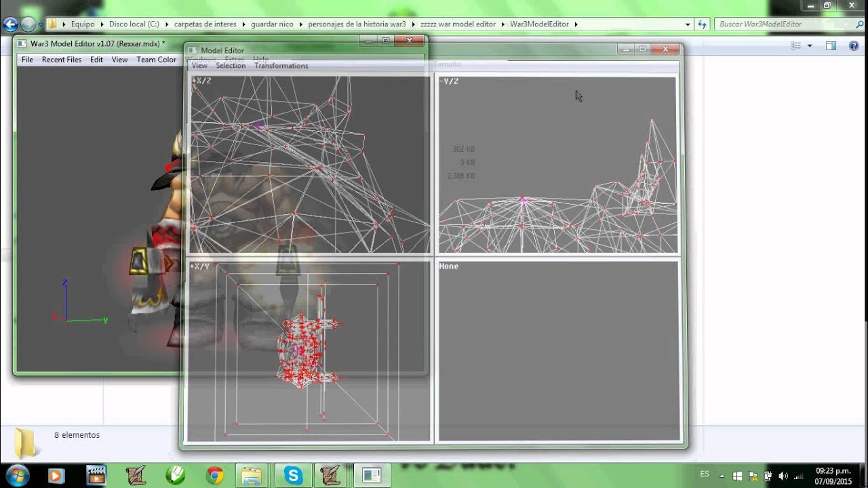The image size is (868, 488).
Task: Open Selection menu in Model Editor
Action: click(x=231, y=66)
